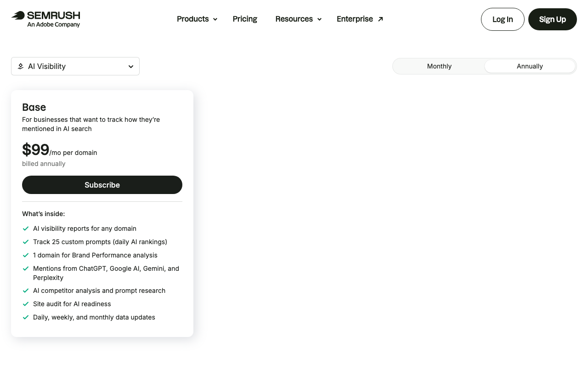Image resolution: width=588 pixels, height=377 pixels.
Task: Click the Base plan description text
Action: (x=91, y=124)
